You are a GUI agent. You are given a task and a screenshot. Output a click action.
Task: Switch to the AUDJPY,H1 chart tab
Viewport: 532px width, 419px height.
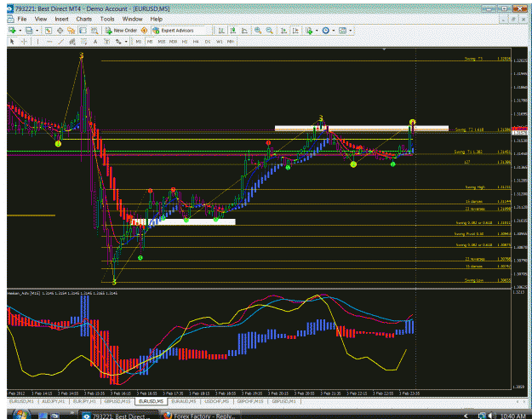(54, 401)
